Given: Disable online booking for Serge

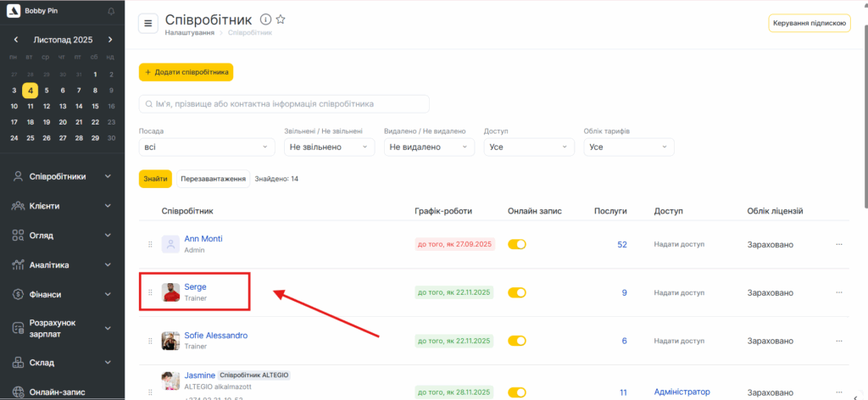Looking at the screenshot, I should (517, 292).
